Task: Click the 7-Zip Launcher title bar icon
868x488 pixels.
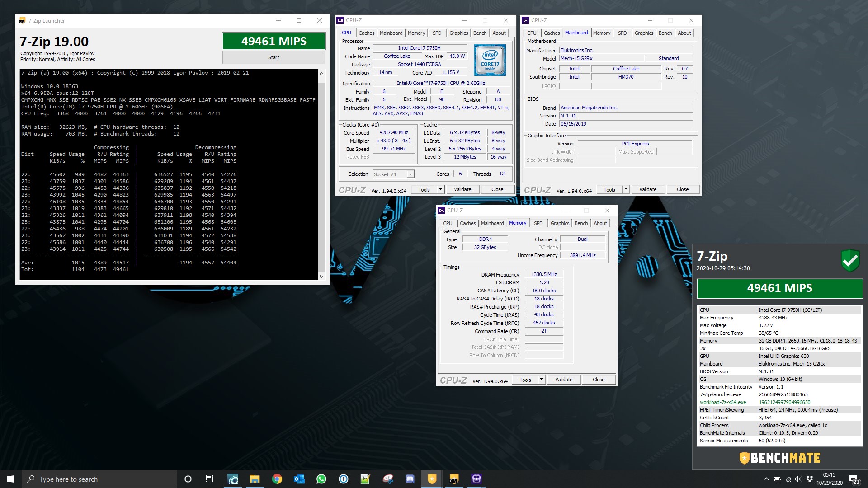Action: 22,21
